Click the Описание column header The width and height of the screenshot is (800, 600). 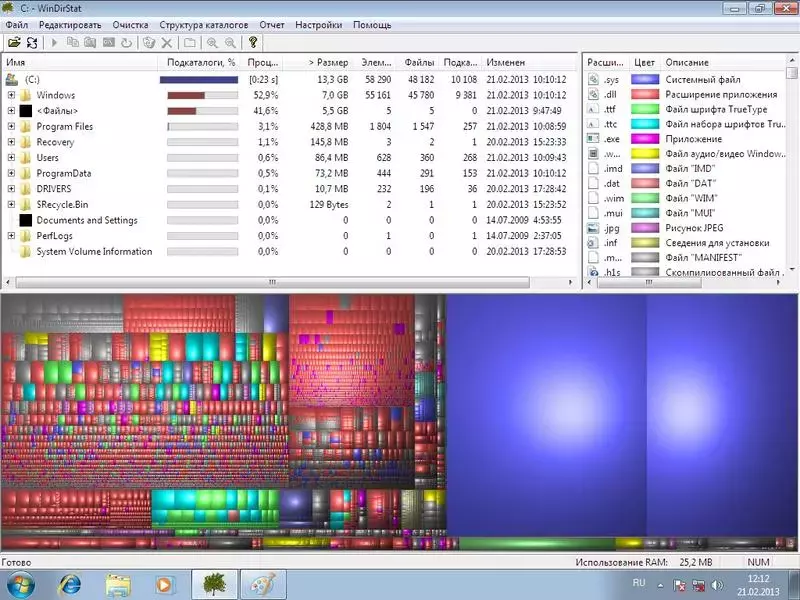(x=722, y=62)
